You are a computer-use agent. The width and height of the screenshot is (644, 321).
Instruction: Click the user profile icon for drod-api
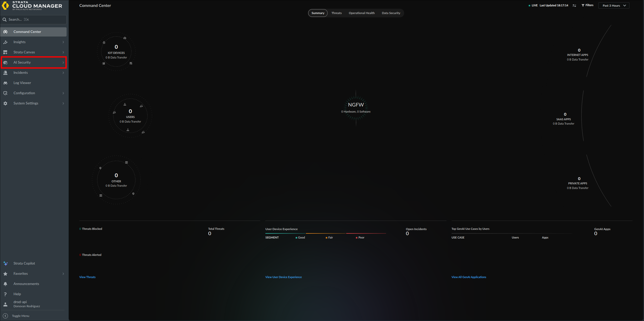(5, 304)
